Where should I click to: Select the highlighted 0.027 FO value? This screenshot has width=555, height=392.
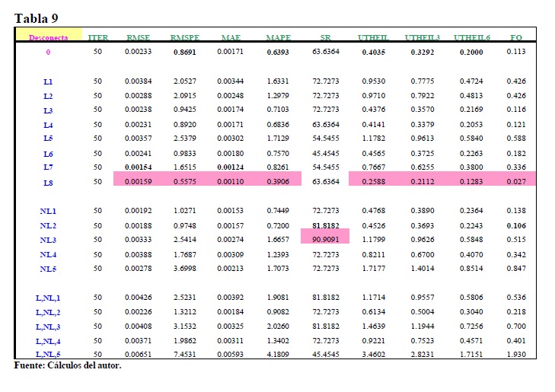(x=516, y=182)
